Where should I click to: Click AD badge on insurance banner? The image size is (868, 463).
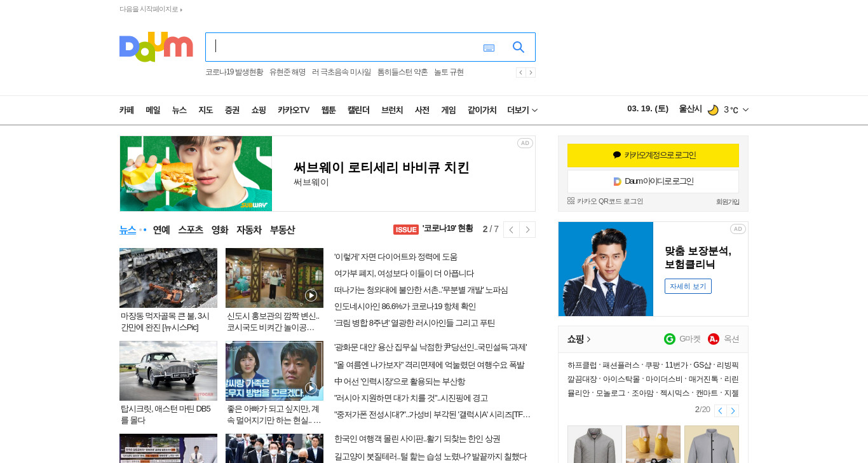tap(738, 229)
